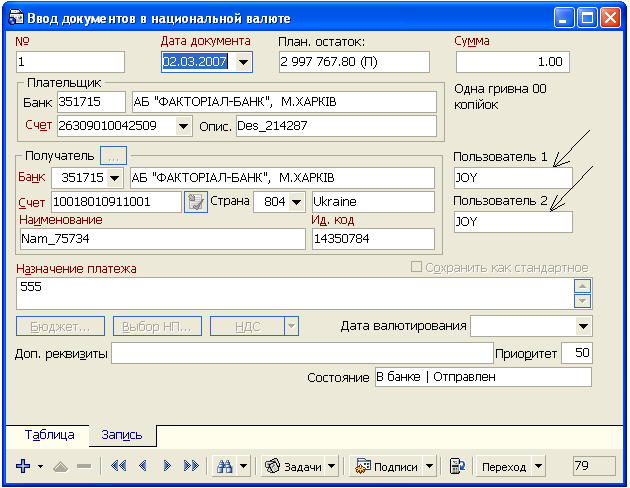Open the Дата документа calendar dropdown

pyautogui.click(x=243, y=62)
